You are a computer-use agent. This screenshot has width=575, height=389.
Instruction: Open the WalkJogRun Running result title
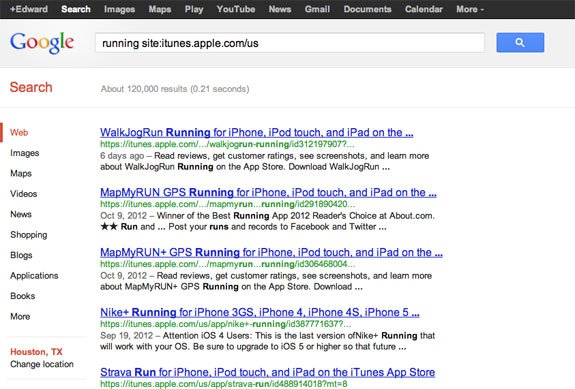[257, 132]
